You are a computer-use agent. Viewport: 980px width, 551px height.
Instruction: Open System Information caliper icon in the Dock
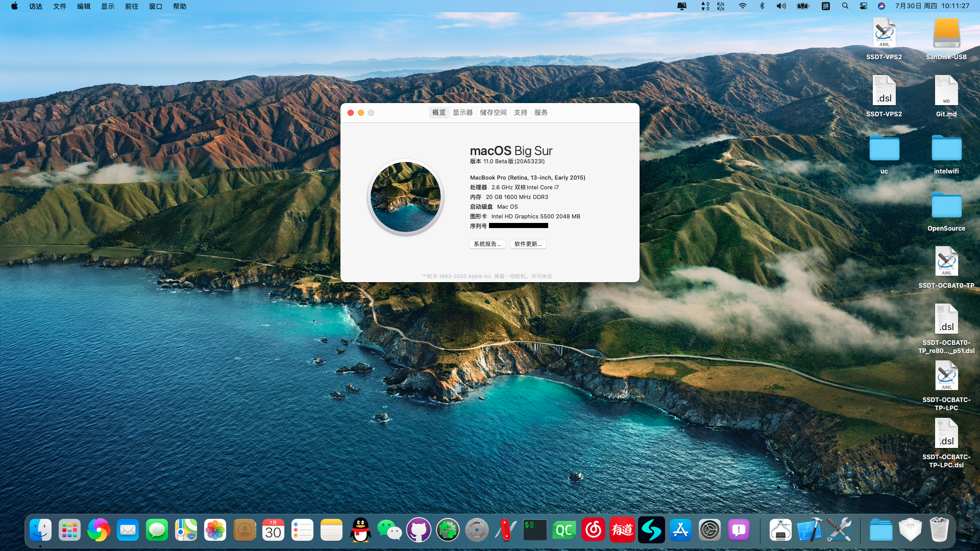(x=780, y=530)
